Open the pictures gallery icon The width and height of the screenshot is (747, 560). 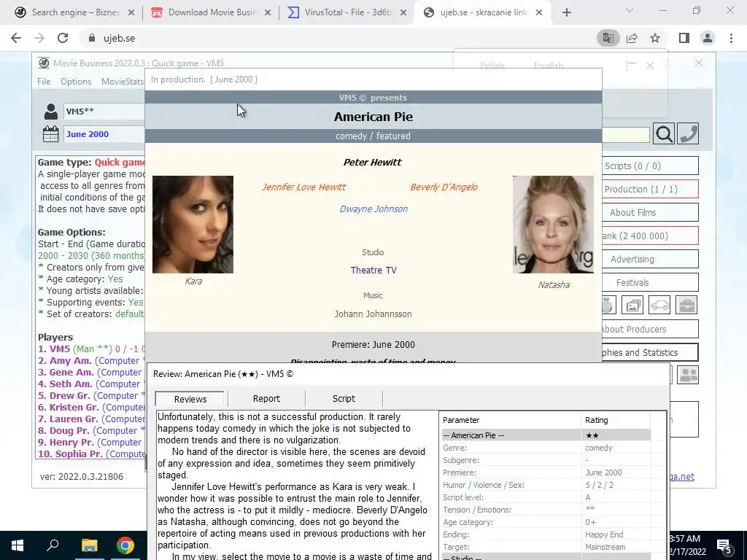coord(632,306)
